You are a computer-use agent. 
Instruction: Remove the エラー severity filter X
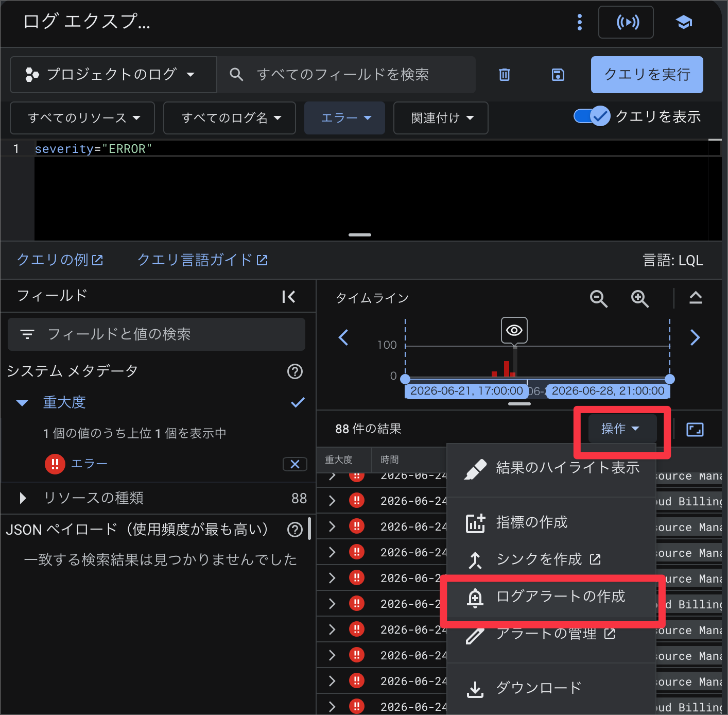coord(295,464)
